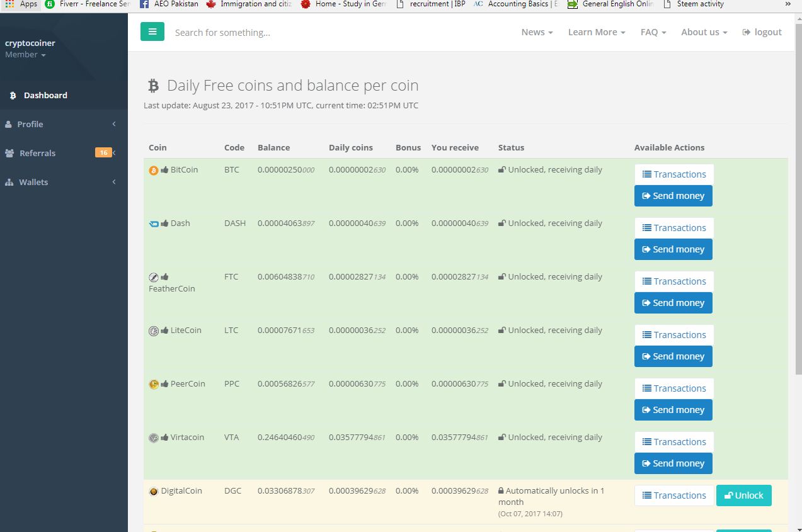Viewport: 802px width, 532px height.
Task: Click the PeerCoin coin logo icon
Action: click(154, 384)
